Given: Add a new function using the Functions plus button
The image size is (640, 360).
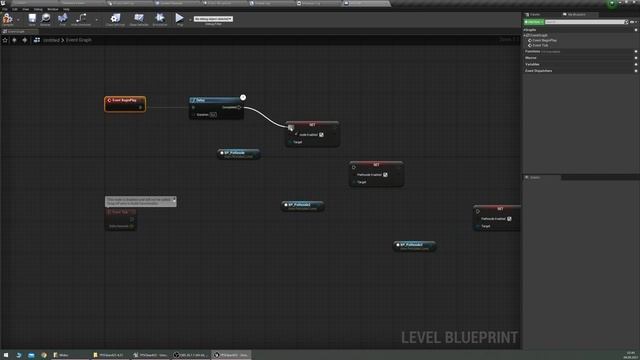Looking at the screenshot, I should [x=636, y=51].
